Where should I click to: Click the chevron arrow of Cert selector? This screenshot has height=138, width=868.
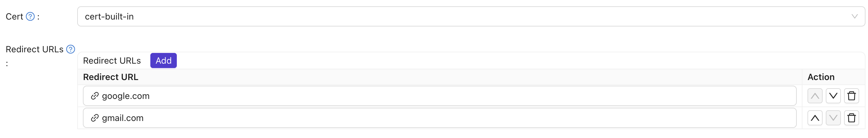[x=854, y=16]
